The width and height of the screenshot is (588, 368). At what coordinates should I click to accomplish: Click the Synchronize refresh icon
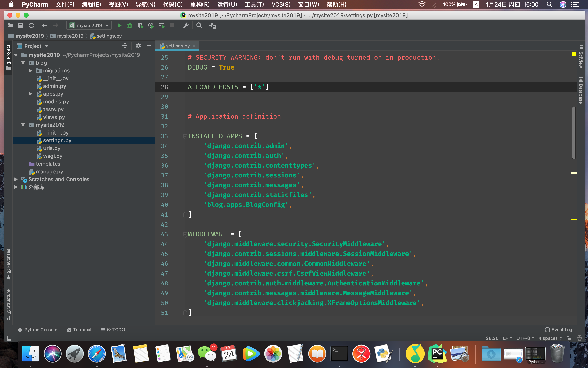tap(31, 25)
